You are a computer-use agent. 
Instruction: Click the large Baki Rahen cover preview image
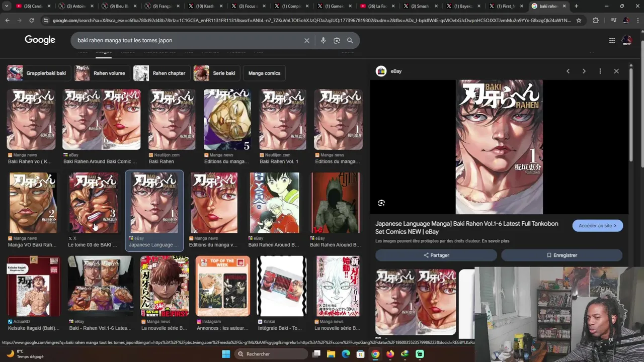point(499,147)
